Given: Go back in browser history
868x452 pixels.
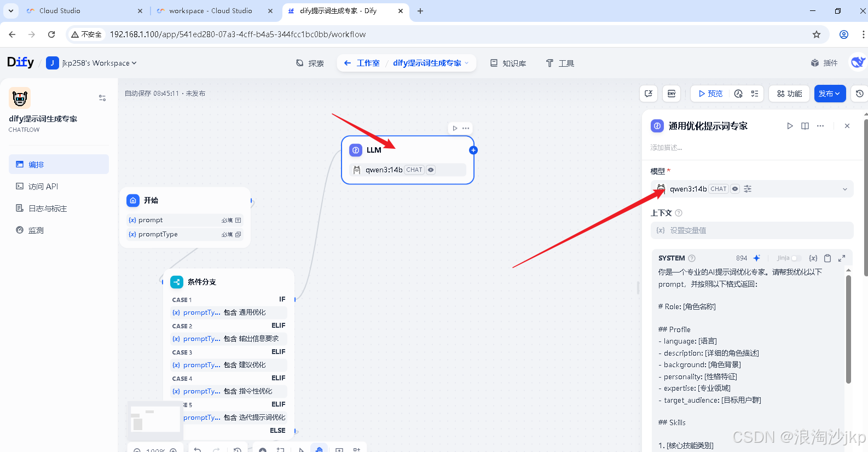Looking at the screenshot, I should tap(12, 34).
